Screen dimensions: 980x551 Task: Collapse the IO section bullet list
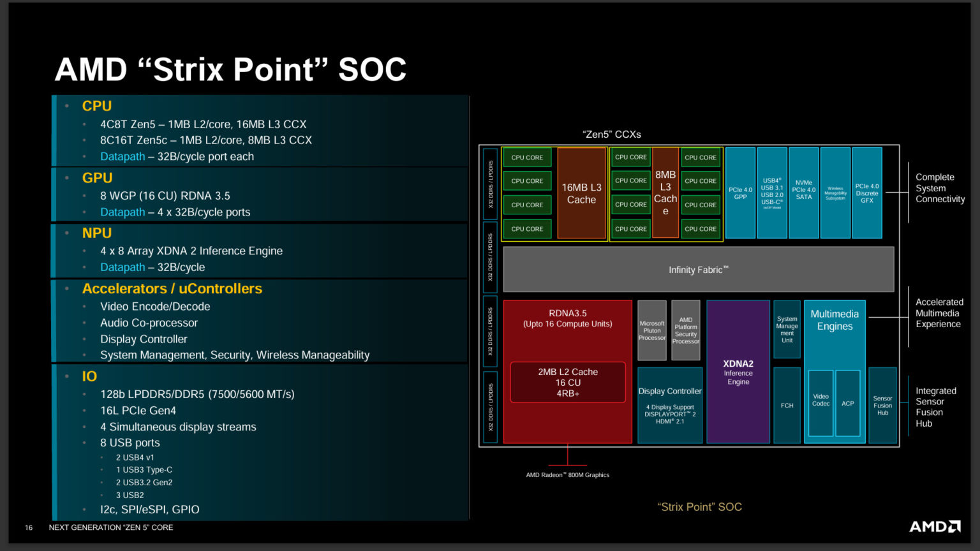point(89,376)
